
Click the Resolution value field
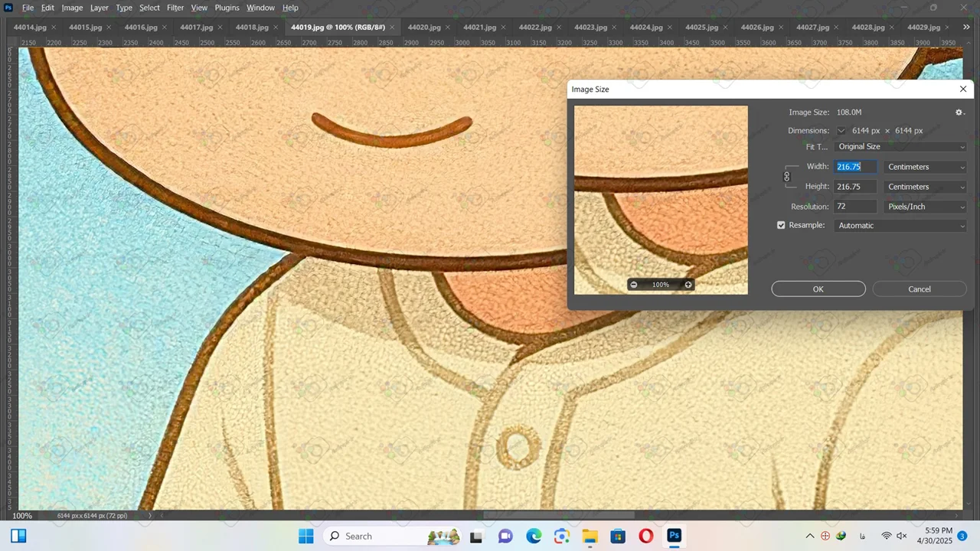[854, 207]
